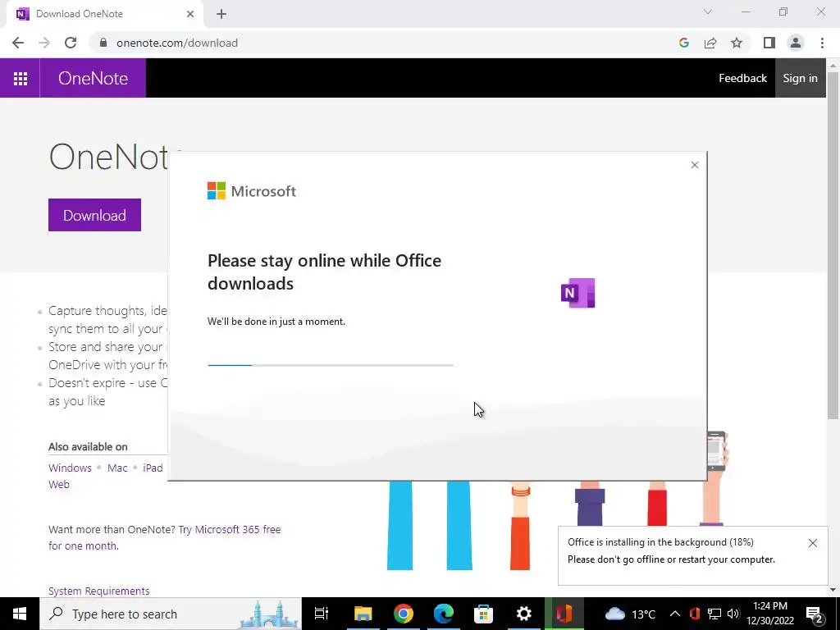The width and height of the screenshot is (840, 630).
Task: Open the Chrome profile avatar menu
Action: coord(796,43)
